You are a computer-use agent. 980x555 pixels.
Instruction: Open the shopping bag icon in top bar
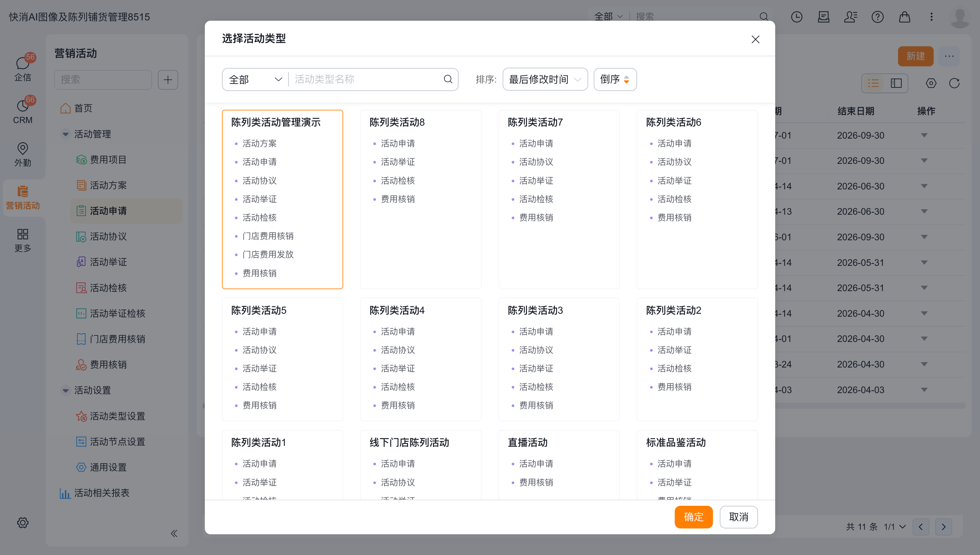[x=904, y=17]
